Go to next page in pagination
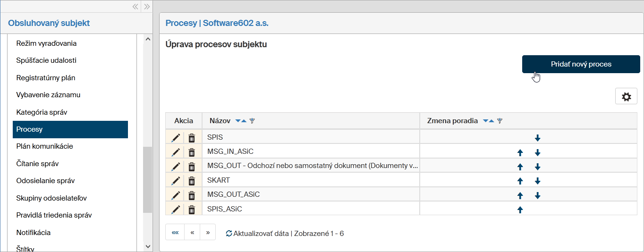644x252 pixels. pos(208,233)
